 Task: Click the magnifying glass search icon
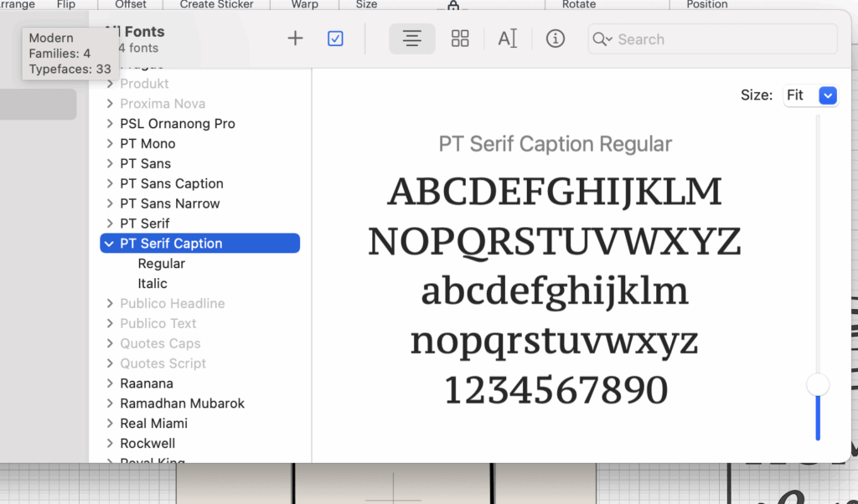[602, 39]
